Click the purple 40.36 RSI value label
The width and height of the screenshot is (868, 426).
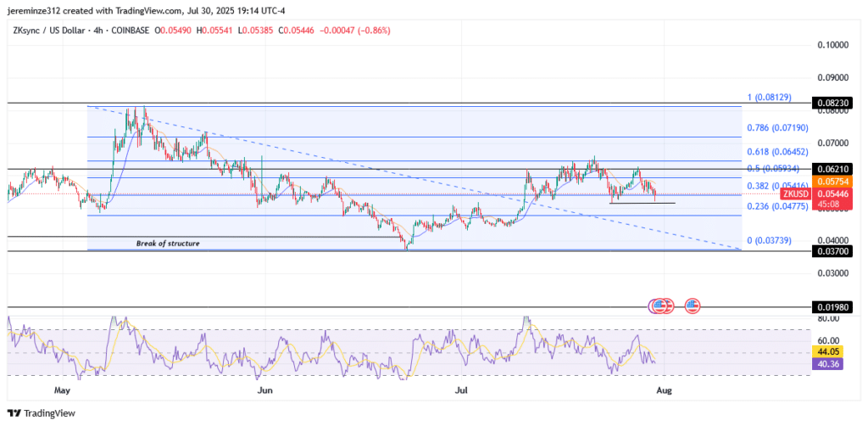tap(827, 363)
